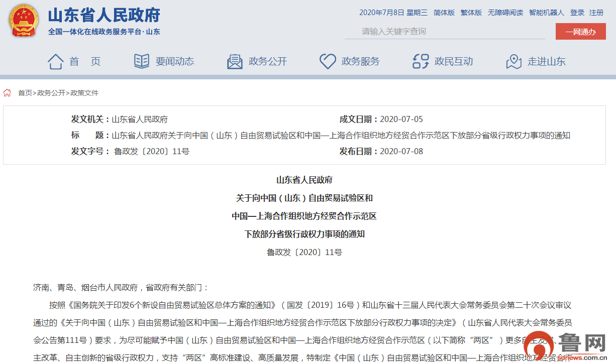Click the keyword search input field

point(445,32)
